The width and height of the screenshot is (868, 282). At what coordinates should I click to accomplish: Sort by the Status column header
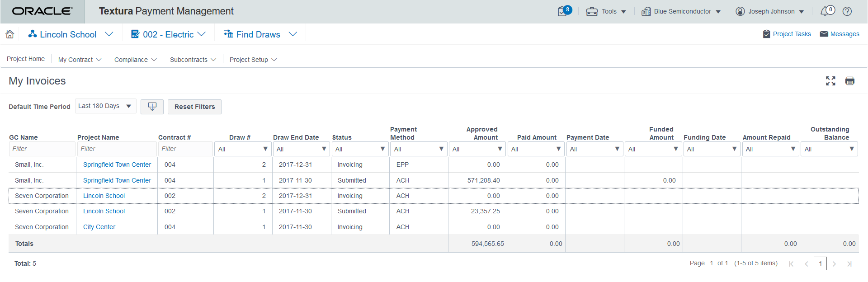pos(342,138)
